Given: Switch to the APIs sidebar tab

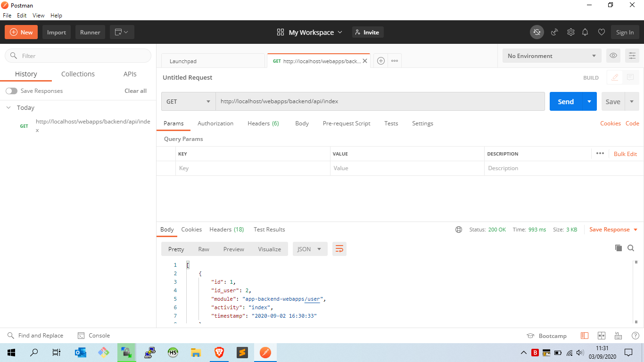Looking at the screenshot, I should click(x=130, y=74).
